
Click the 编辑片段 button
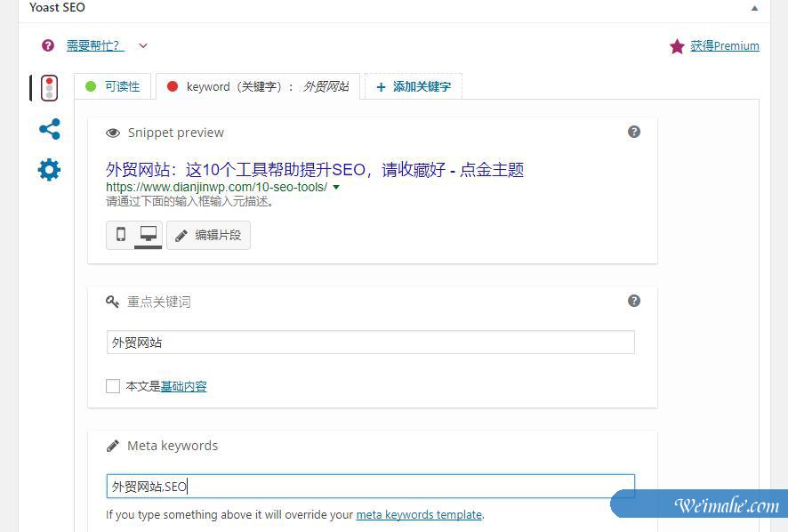(x=208, y=236)
